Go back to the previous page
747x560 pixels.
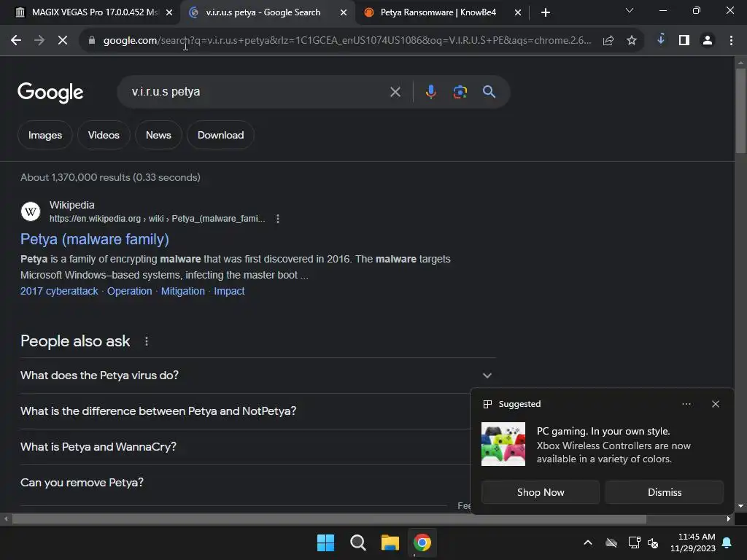(16, 41)
